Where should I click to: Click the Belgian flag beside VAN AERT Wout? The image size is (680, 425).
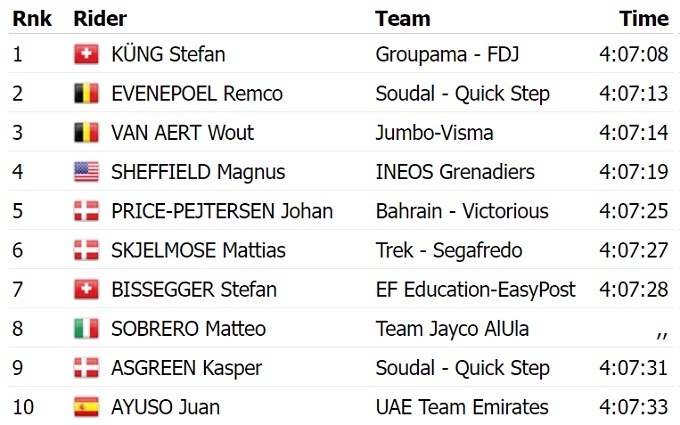pyautogui.click(x=86, y=133)
